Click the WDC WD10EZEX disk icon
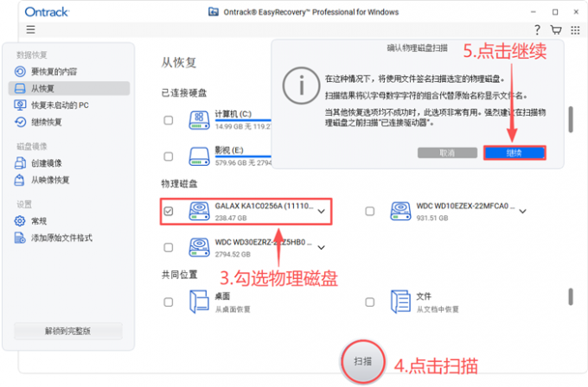 pyautogui.click(x=400, y=212)
